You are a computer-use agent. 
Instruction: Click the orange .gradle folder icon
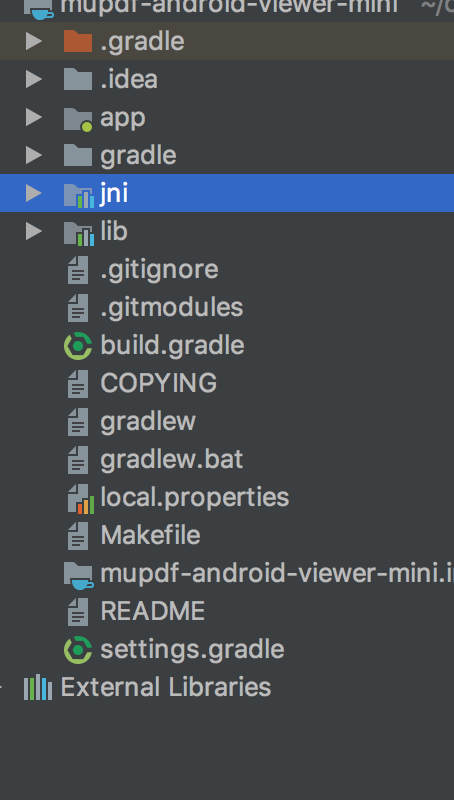[78, 41]
